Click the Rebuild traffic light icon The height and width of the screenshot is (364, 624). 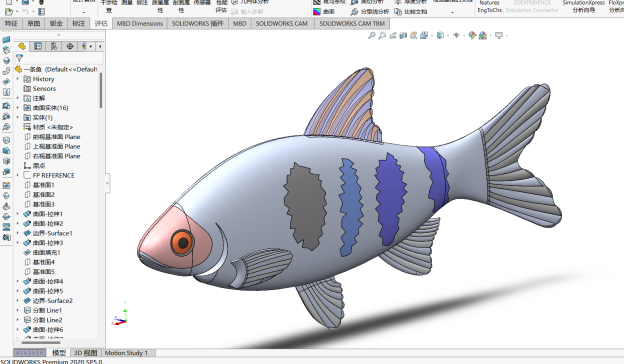41,2
